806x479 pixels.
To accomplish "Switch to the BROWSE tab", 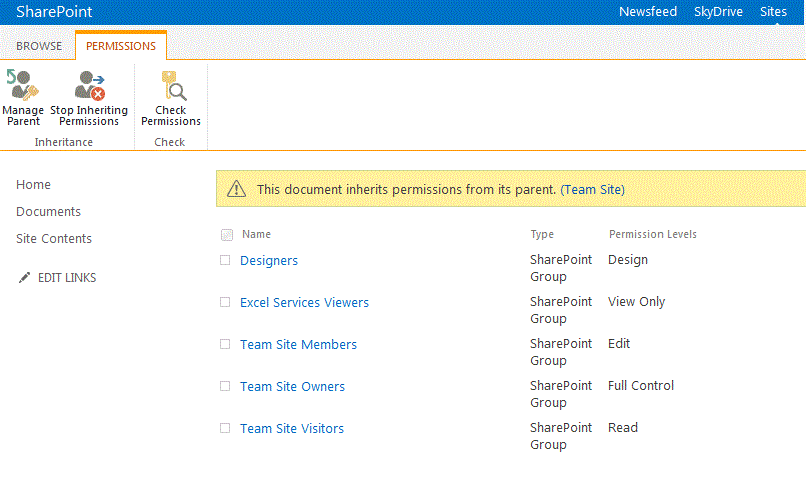I will [x=39, y=46].
